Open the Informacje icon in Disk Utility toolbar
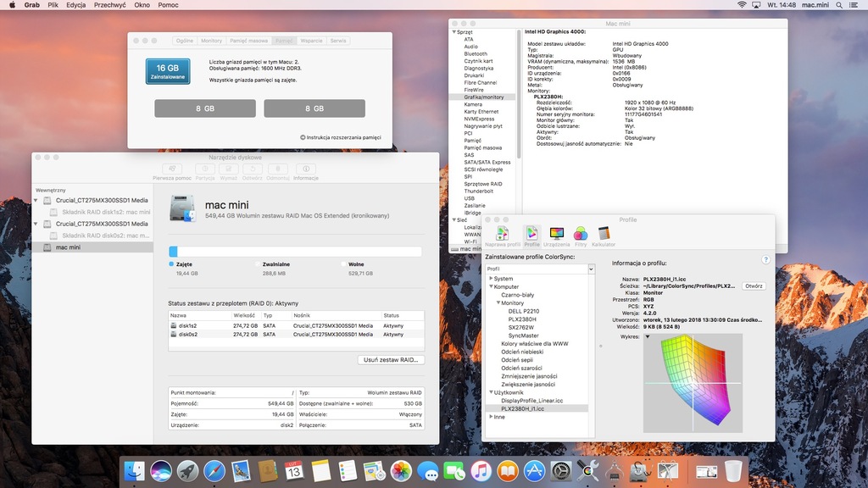This screenshot has height=488, width=868. coord(305,169)
